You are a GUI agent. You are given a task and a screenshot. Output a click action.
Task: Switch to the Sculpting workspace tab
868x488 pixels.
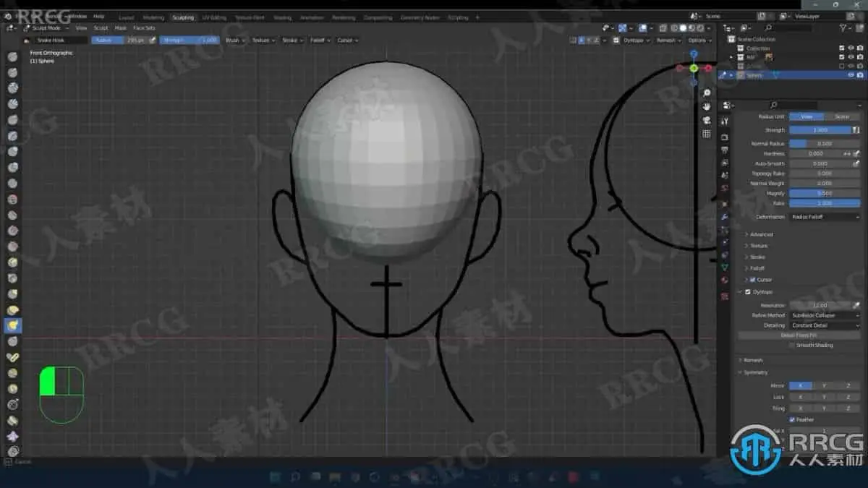pos(183,17)
